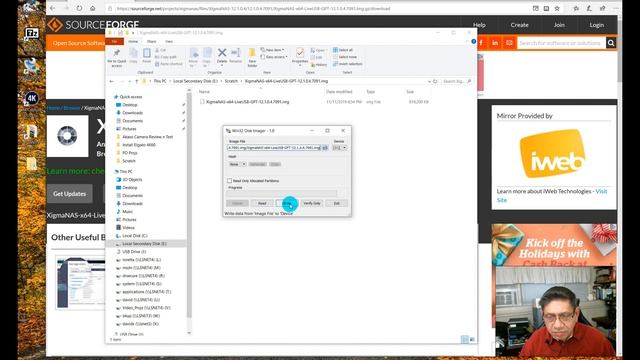Click the Copy to icon
Viewport: 640px width, 360px height.
(x=207, y=57)
